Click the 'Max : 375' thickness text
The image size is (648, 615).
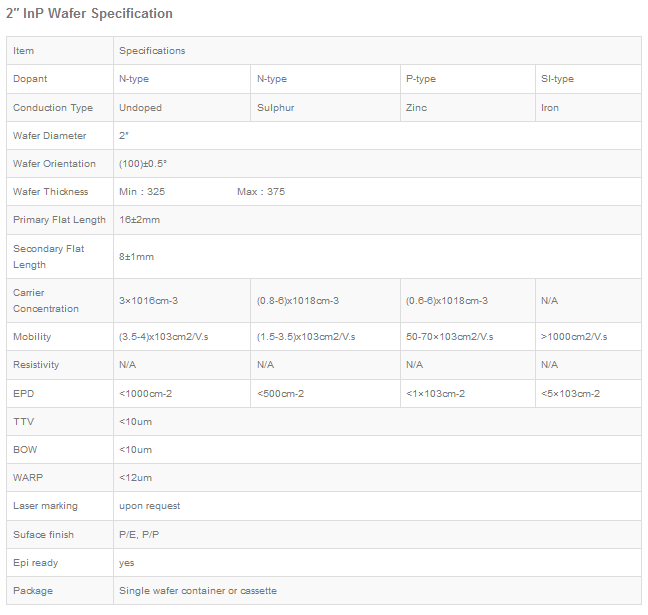[261, 192]
